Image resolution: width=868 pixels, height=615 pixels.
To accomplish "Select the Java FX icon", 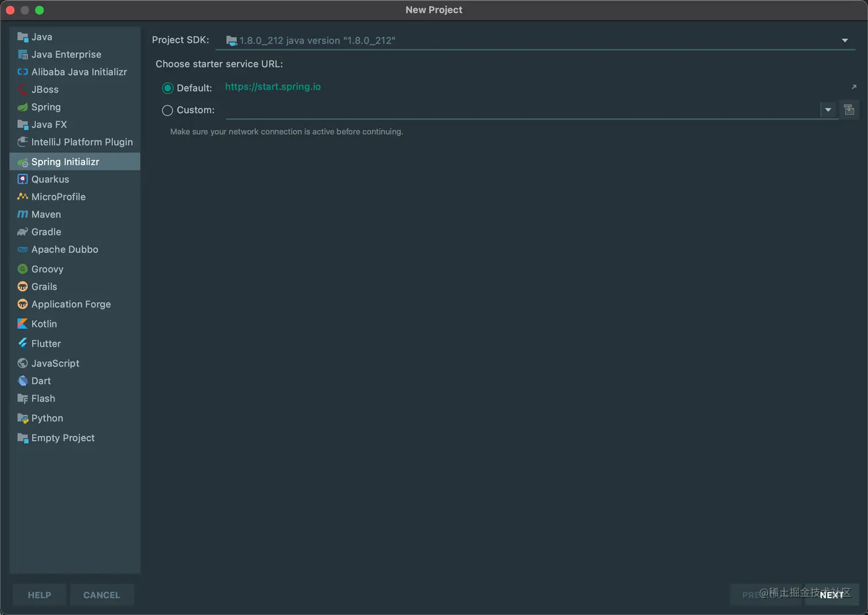I will click(x=23, y=124).
